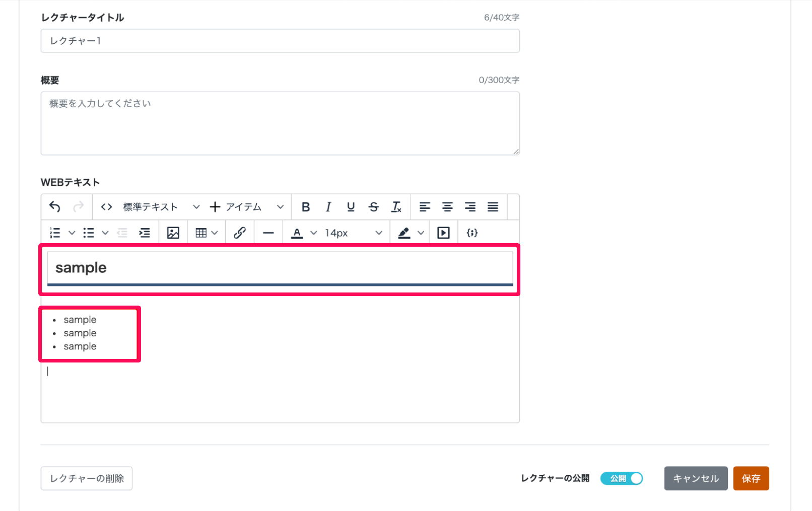This screenshot has width=812, height=511.
Task: Open highlight color picker arrow
Action: [421, 233]
